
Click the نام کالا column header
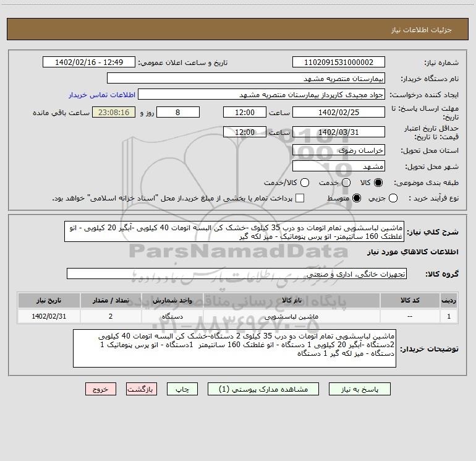291,300
